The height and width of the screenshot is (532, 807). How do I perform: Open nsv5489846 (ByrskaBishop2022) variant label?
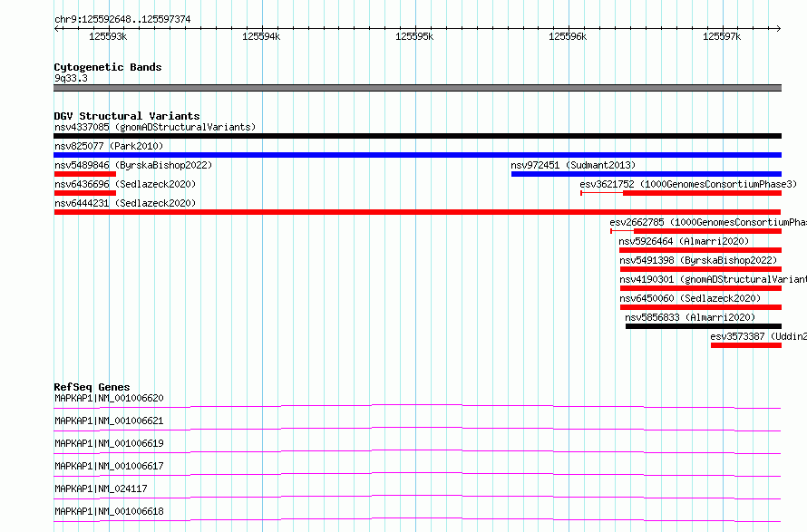coord(133,165)
